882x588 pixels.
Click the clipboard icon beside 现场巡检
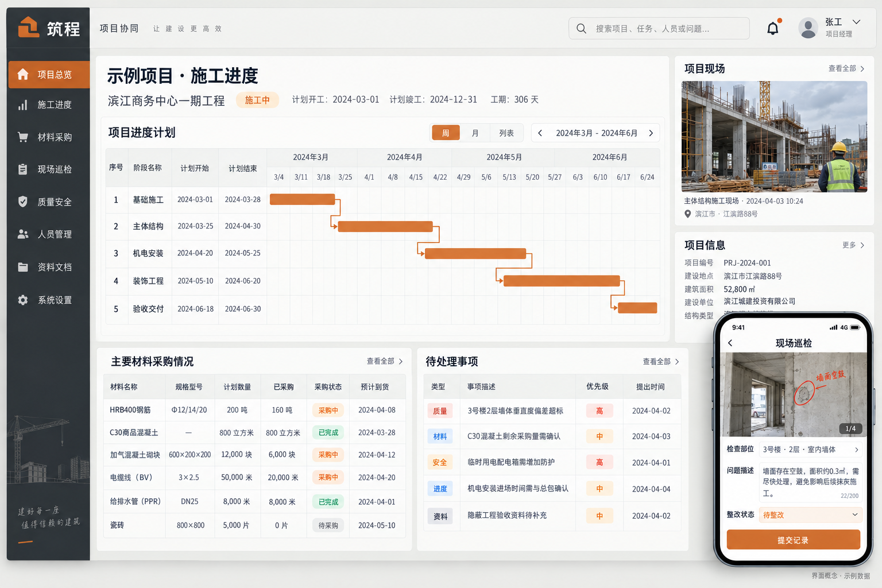(23, 169)
